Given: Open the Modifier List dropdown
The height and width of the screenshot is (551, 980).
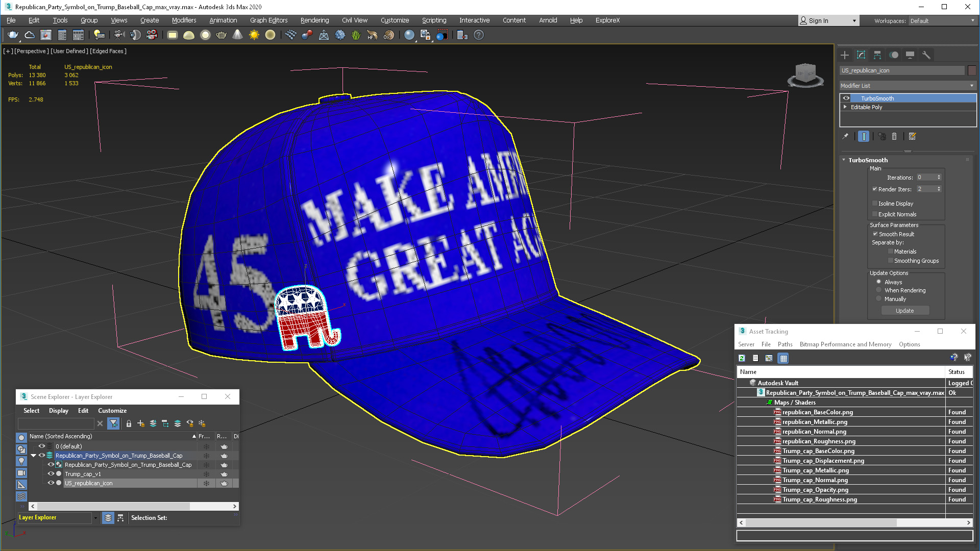Looking at the screenshot, I should click(x=908, y=86).
